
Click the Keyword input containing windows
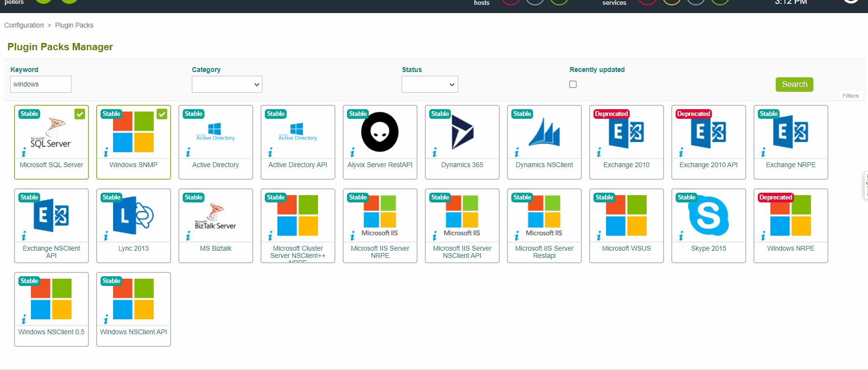click(41, 85)
